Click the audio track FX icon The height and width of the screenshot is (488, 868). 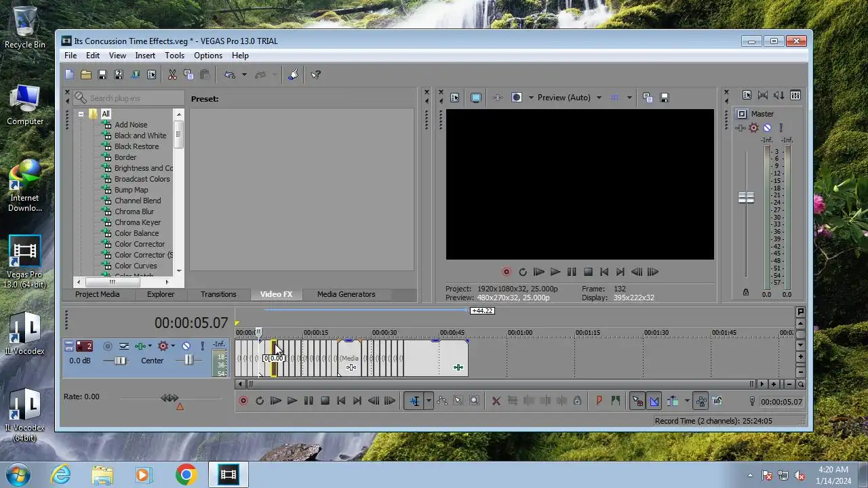point(140,346)
